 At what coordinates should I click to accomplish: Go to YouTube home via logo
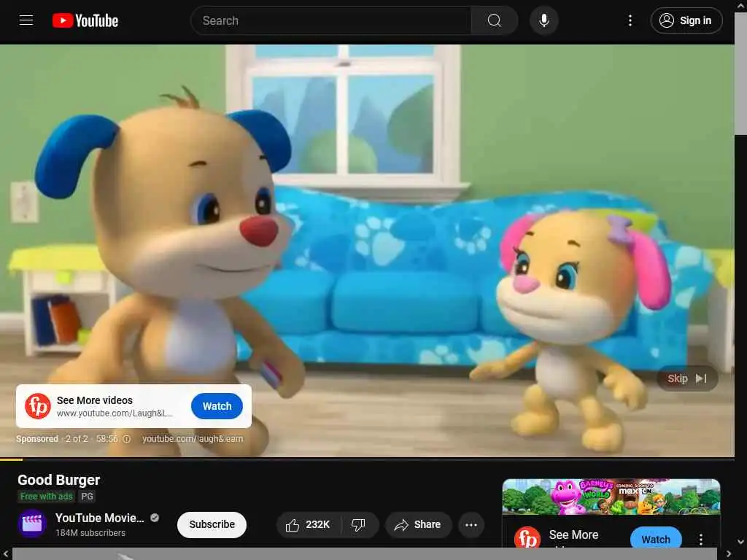point(85,20)
